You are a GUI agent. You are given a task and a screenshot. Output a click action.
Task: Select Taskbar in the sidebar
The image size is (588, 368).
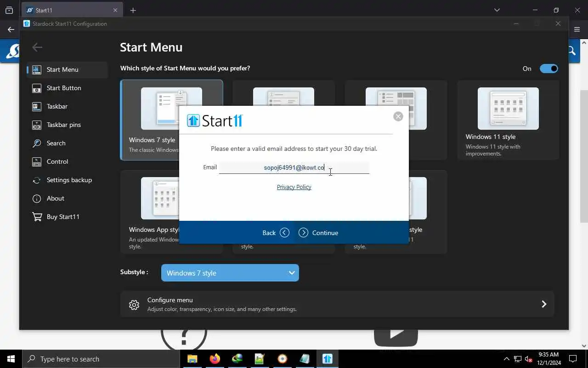pyautogui.click(x=67, y=106)
